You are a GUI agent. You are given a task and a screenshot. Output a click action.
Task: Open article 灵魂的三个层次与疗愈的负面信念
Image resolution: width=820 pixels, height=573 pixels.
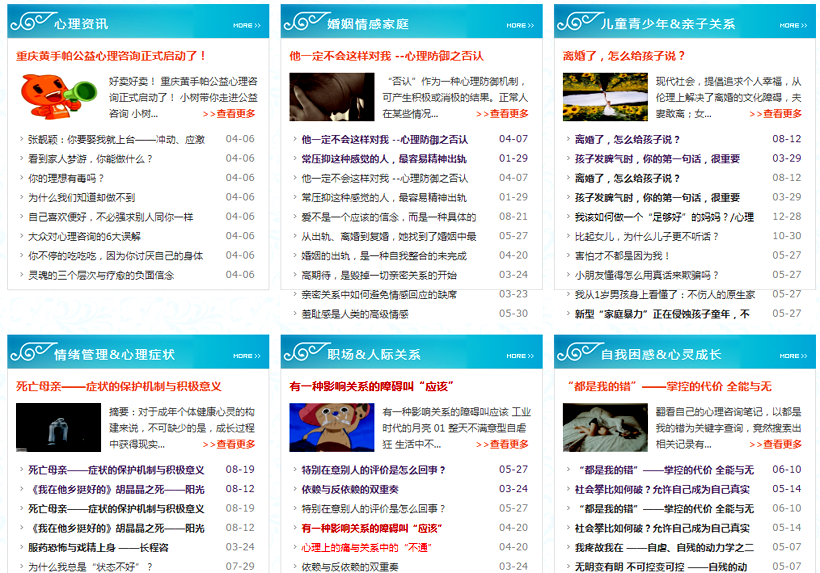click(100, 275)
